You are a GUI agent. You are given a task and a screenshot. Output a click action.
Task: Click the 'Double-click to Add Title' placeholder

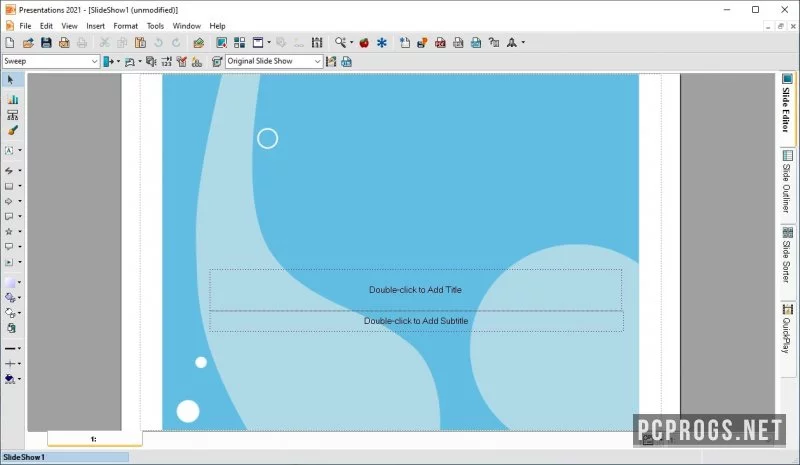coord(415,289)
